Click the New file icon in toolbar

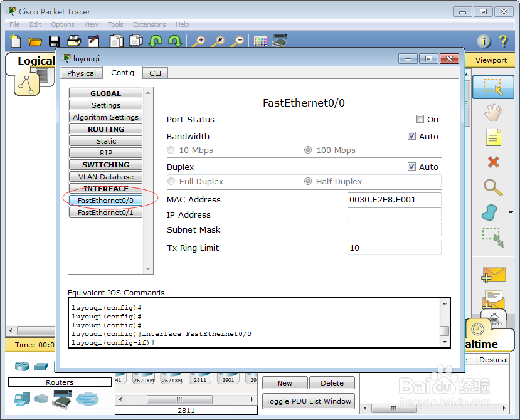click(x=16, y=41)
